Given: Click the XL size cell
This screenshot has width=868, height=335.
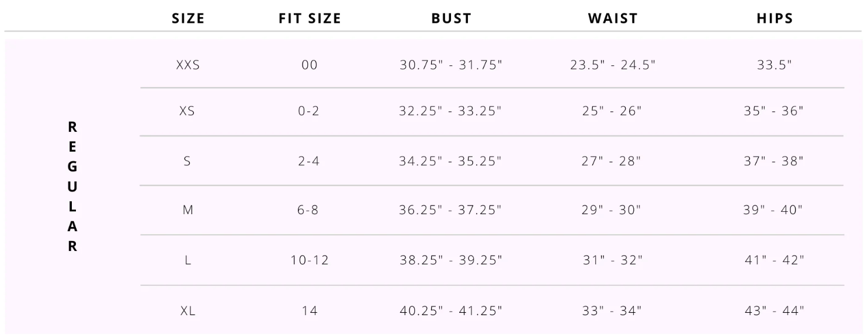Looking at the screenshot, I should click(x=188, y=311).
